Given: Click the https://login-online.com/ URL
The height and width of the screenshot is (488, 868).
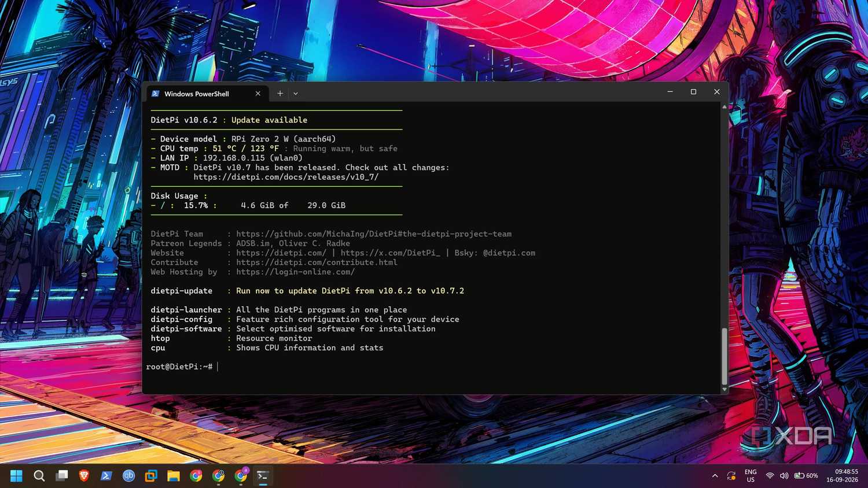Looking at the screenshot, I should [296, 272].
